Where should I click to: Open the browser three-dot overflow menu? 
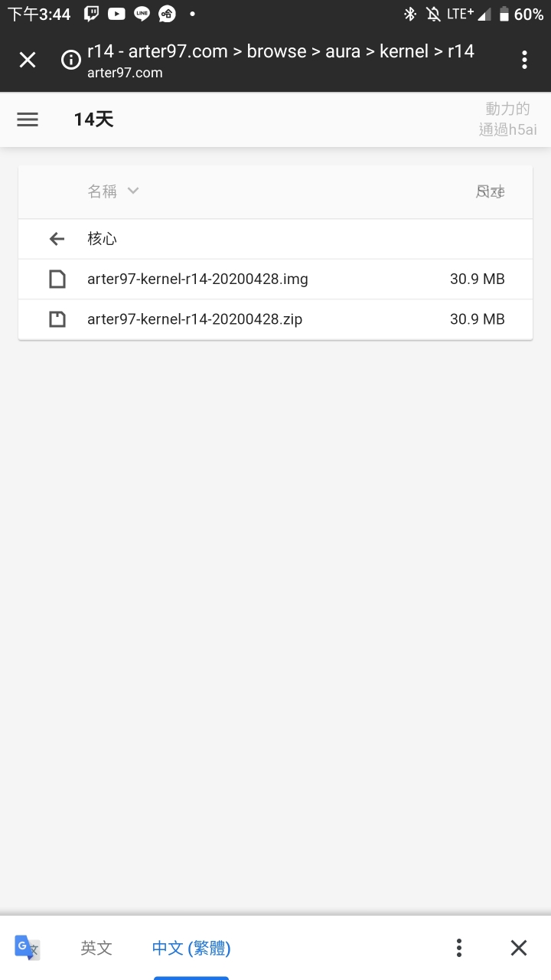[524, 60]
